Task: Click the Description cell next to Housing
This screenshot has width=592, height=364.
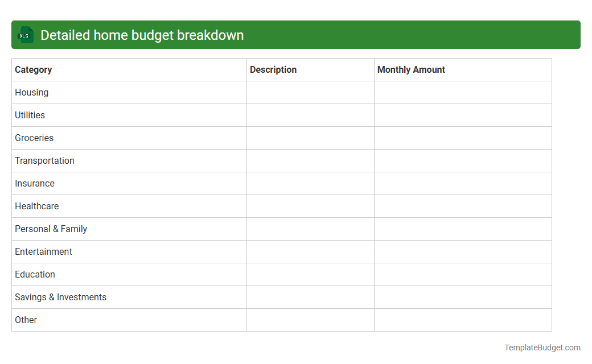Action: point(310,92)
